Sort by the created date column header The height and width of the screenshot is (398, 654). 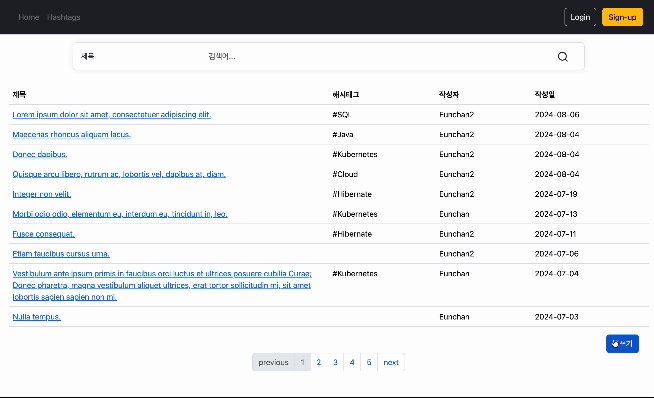544,94
